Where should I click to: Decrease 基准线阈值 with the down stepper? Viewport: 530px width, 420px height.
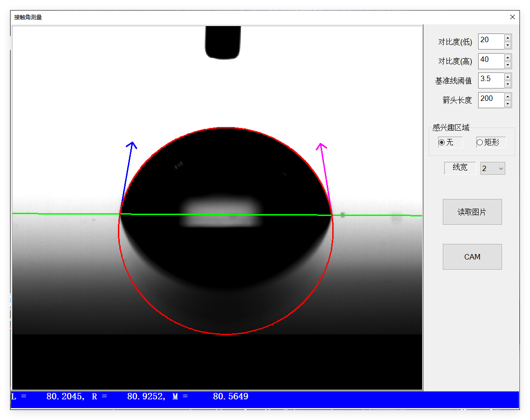click(508, 83)
